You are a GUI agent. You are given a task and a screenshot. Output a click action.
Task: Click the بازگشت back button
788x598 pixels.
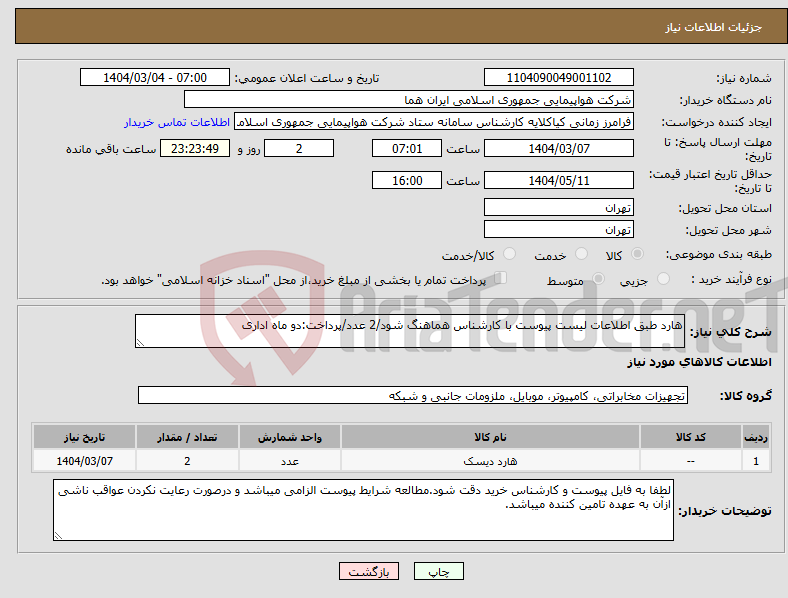point(369,571)
